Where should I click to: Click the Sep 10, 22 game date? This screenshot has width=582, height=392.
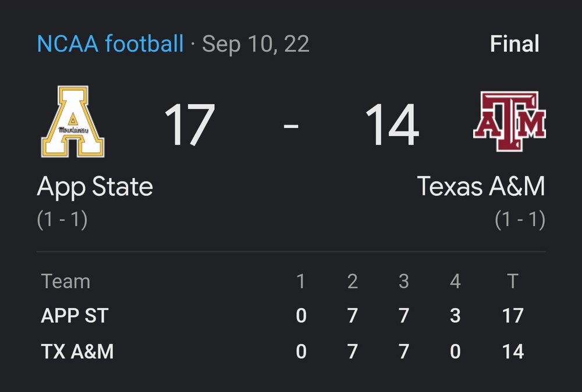255,44
